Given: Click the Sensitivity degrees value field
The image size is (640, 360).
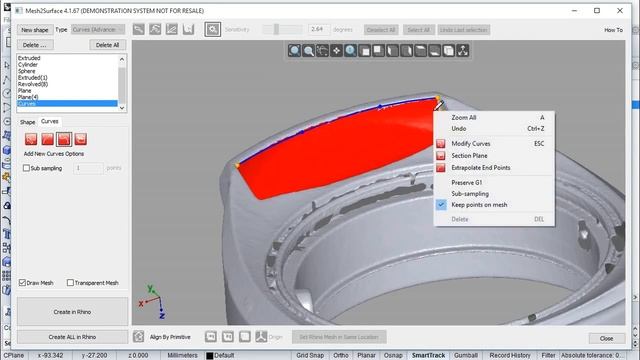Looking at the screenshot, I should pyautogui.click(x=318, y=29).
